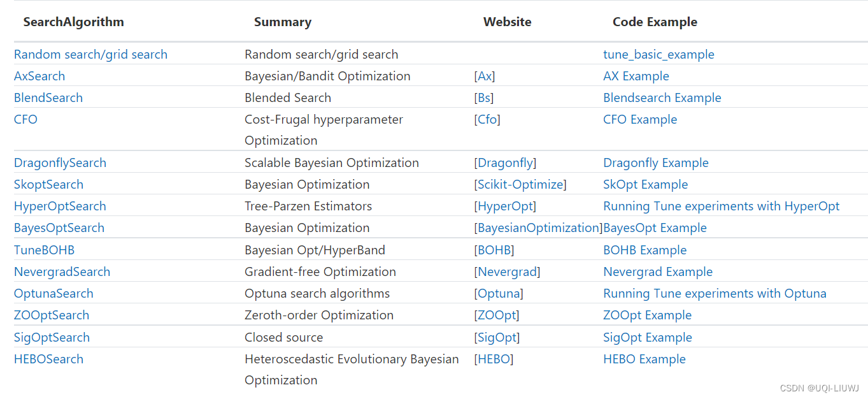Open the tune_basic_example code link
The image size is (868, 399).
658,55
